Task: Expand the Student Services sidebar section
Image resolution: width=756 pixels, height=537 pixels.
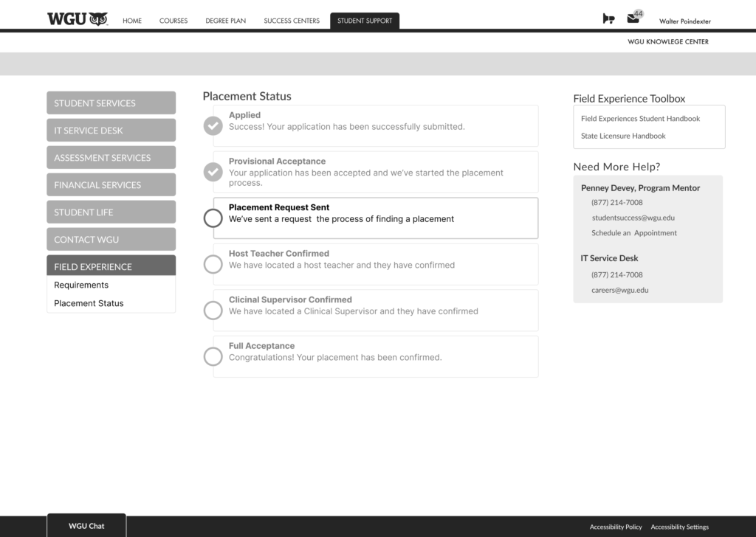Action: tap(111, 103)
